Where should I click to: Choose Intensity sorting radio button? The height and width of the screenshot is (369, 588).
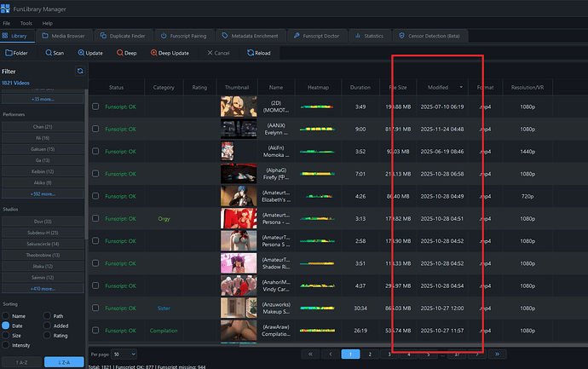[x=6, y=345]
